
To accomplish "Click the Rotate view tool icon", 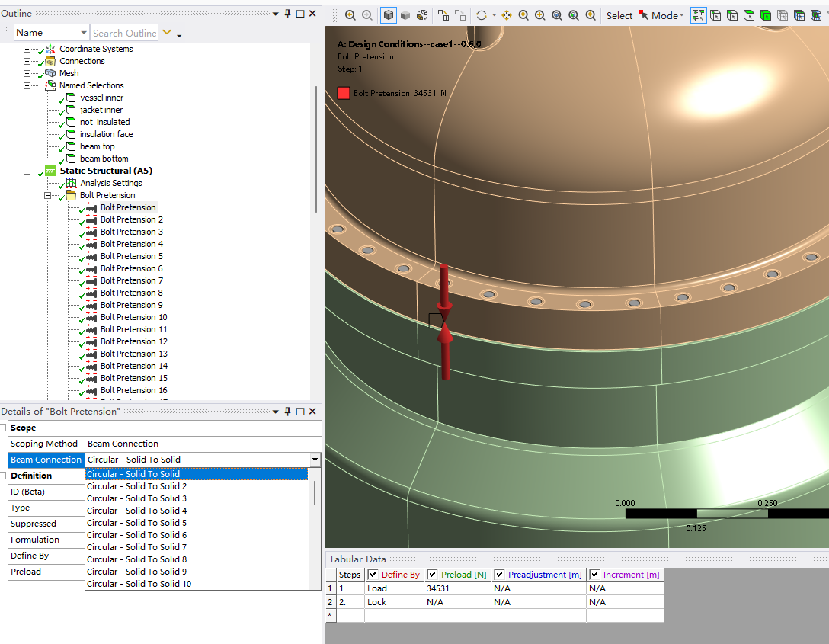I will click(482, 15).
